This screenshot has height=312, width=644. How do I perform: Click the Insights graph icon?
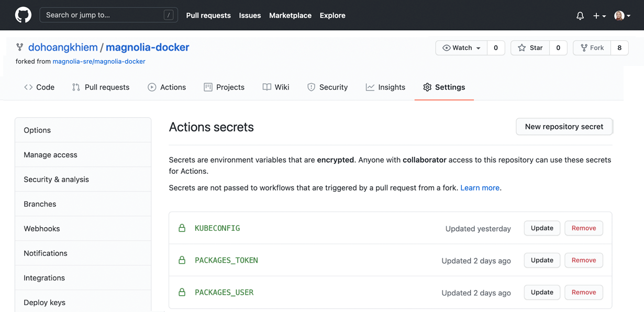coord(369,87)
